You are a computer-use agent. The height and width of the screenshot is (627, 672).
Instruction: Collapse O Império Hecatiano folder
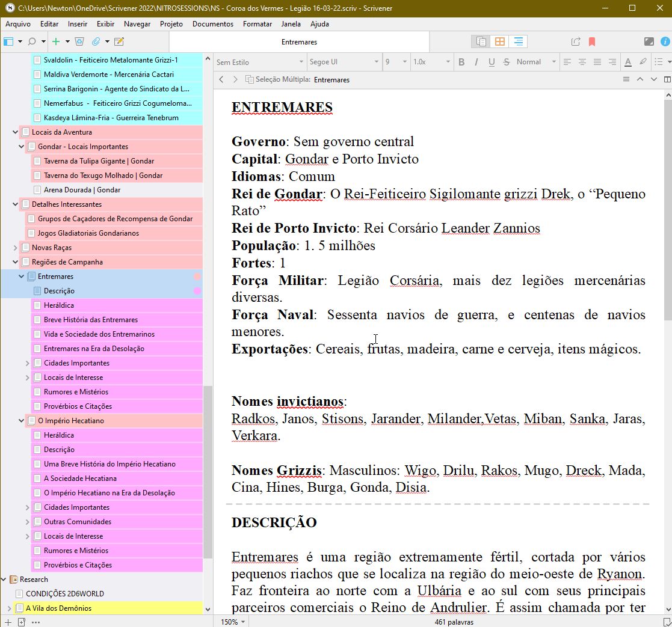[x=22, y=421]
